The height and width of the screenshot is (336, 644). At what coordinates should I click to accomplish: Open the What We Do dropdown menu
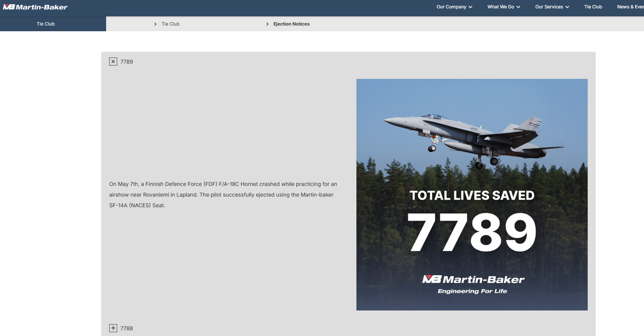pyautogui.click(x=504, y=7)
